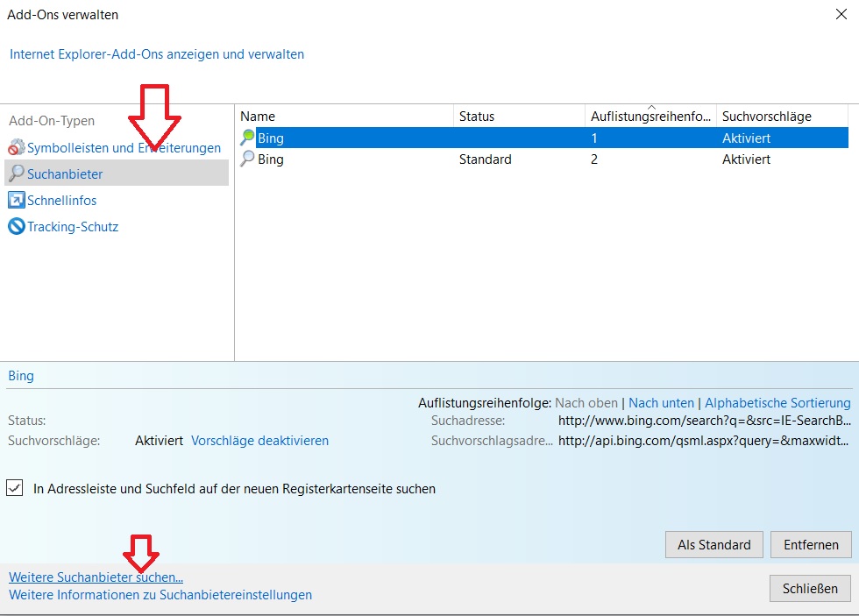The image size is (859, 616).
Task: Click the Tracking-Schutz blocked-circle icon
Action: tap(17, 226)
